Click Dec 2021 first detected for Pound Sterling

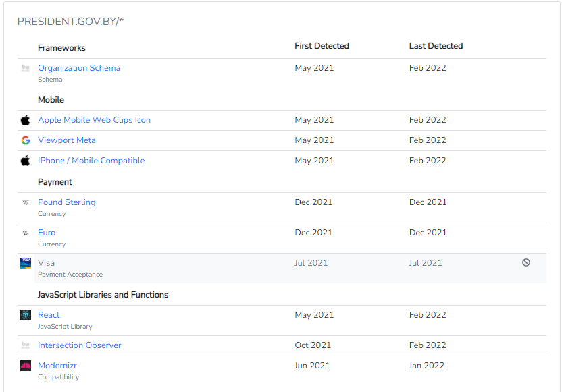(x=313, y=202)
